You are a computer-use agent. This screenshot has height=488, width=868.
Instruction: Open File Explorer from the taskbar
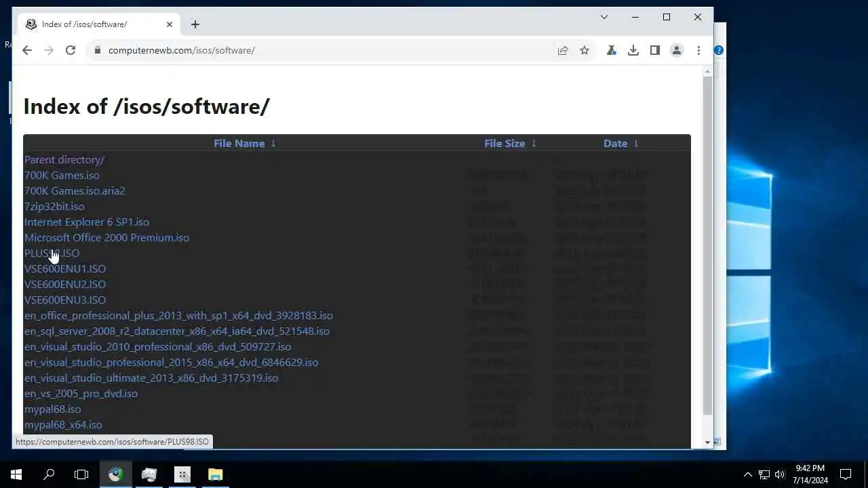[x=215, y=474]
